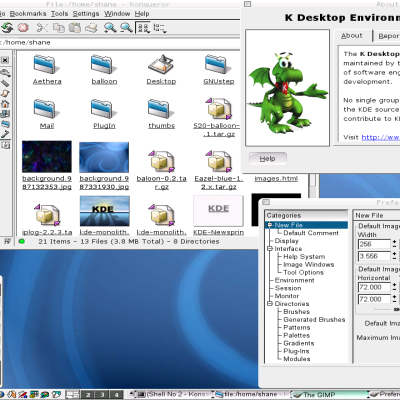400x400 pixels.
Task: Select Display in Preferences categories
Action: [286, 241]
